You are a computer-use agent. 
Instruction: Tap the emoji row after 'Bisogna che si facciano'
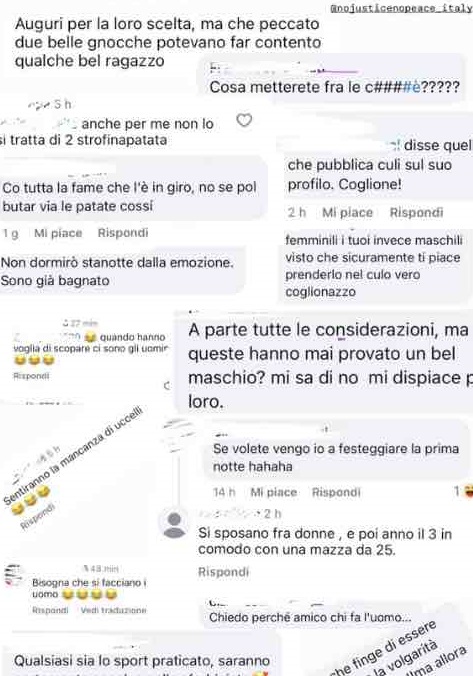[x=90, y=595]
